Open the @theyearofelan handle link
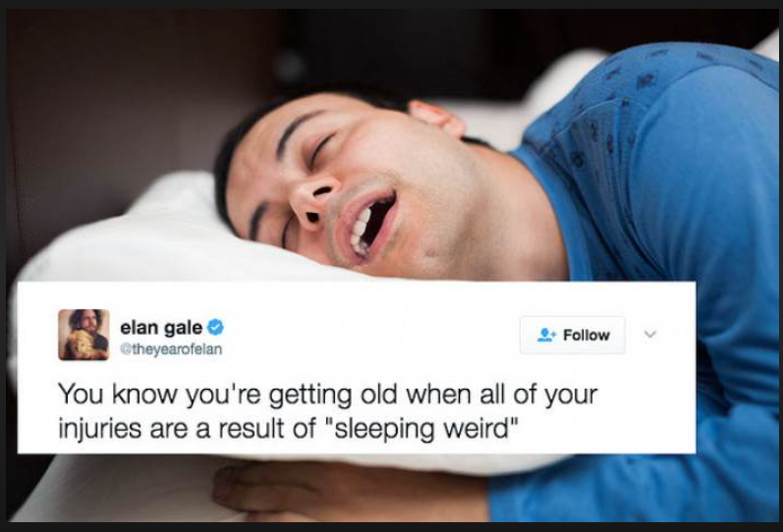 [171, 349]
